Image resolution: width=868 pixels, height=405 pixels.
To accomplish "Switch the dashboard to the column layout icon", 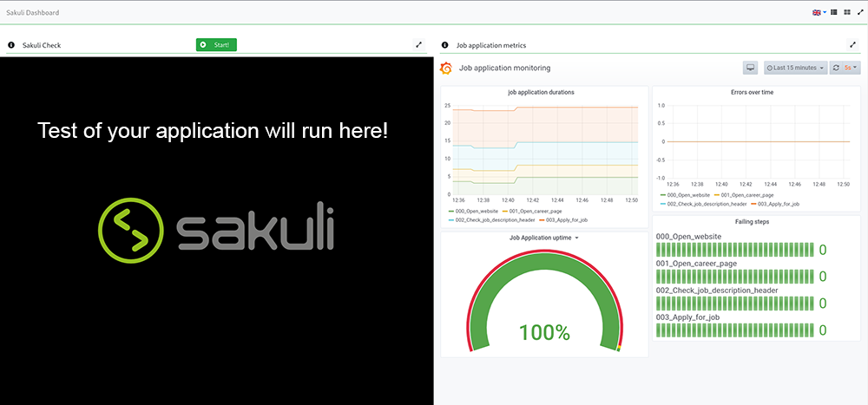I will pyautogui.click(x=833, y=12).
